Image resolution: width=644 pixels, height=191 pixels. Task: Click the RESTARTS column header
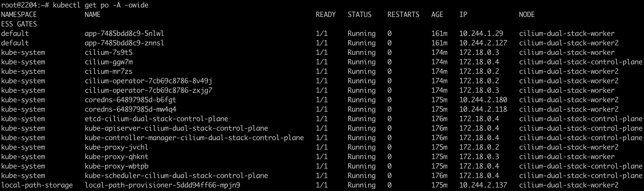[x=403, y=14]
